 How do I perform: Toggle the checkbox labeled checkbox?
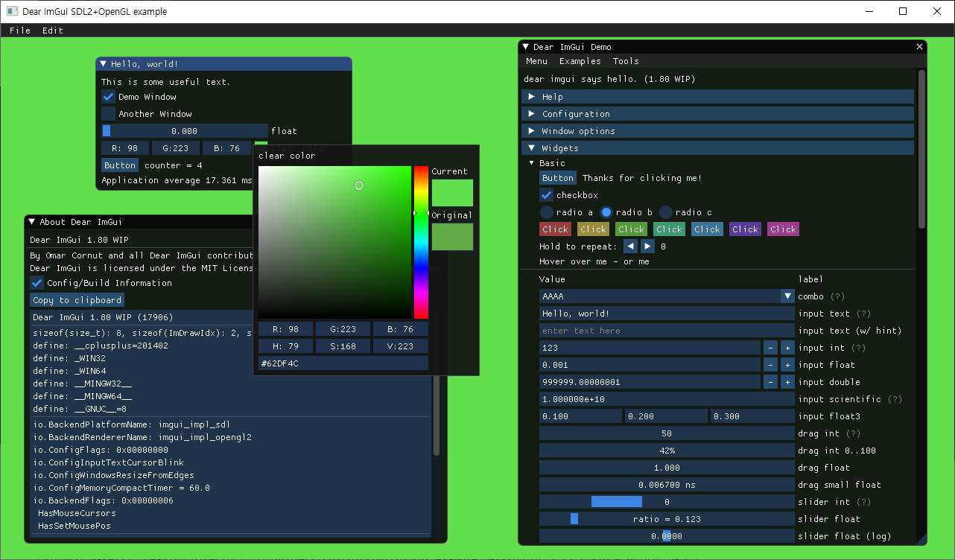(546, 195)
